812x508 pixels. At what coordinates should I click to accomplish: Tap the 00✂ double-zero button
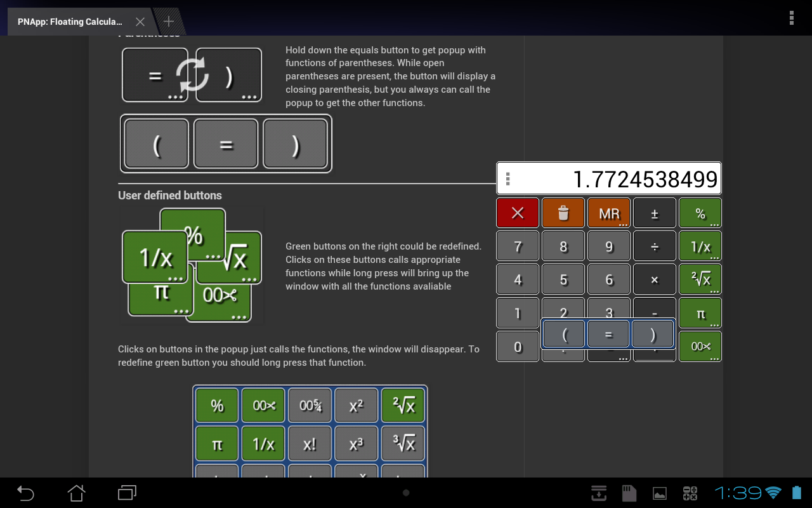700,346
